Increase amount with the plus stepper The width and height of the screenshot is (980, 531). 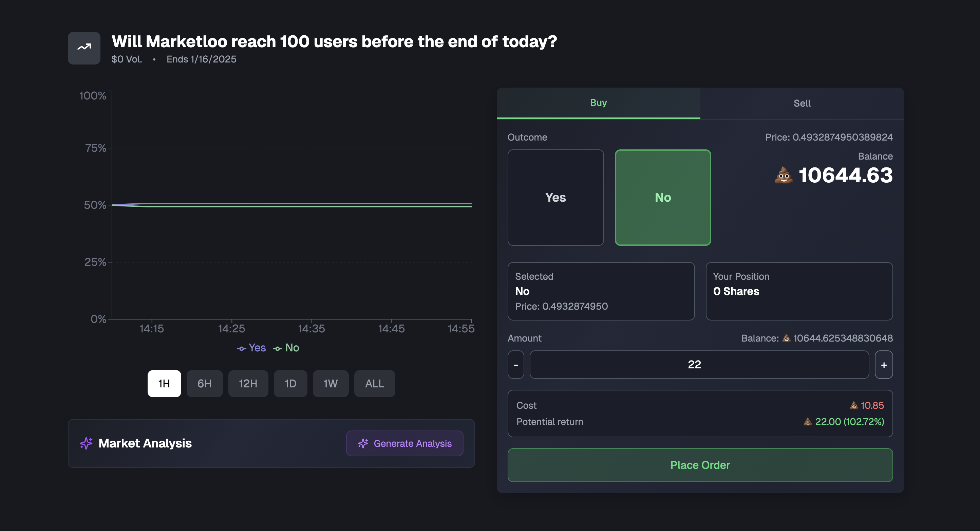click(x=883, y=365)
